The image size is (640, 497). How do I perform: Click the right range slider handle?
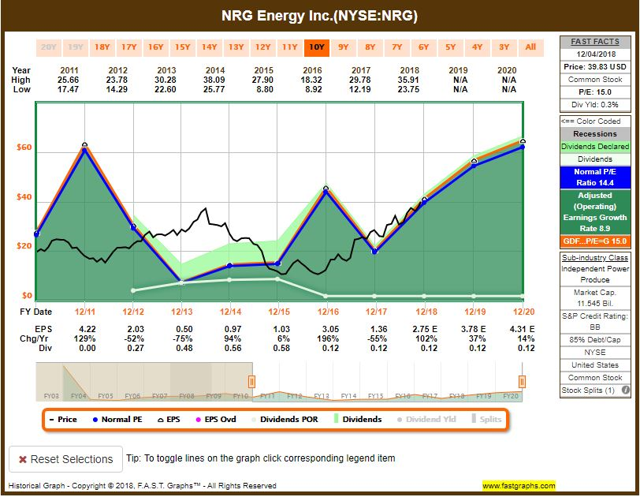[x=522, y=382]
